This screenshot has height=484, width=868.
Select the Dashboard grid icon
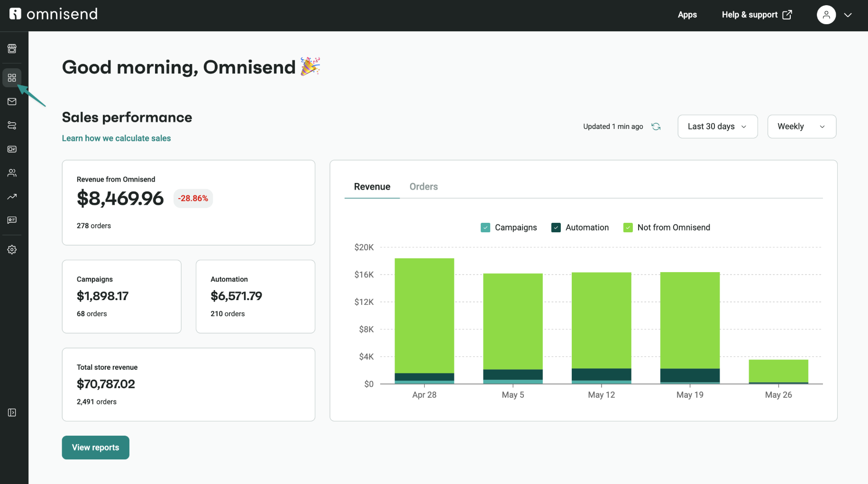tap(12, 77)
